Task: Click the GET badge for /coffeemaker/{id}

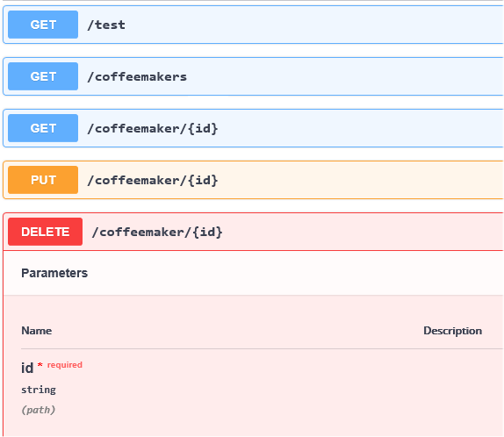Action: (x=43, y=128)
